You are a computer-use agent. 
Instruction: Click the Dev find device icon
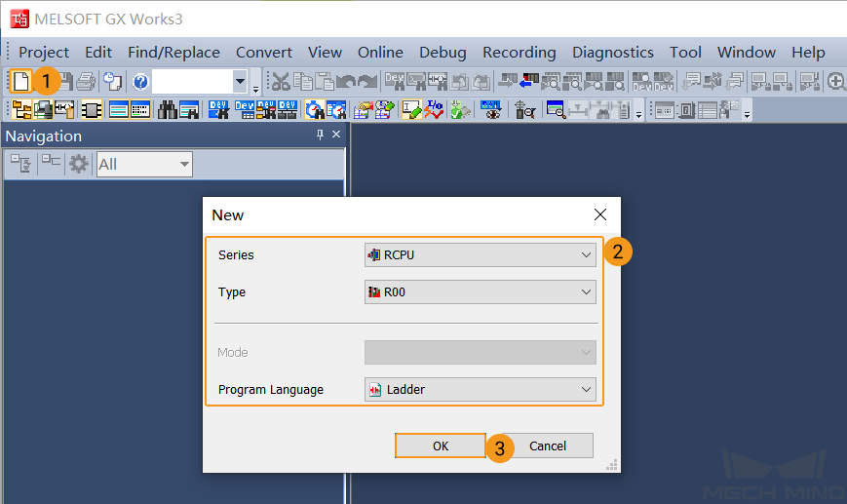tap(218, 110)
